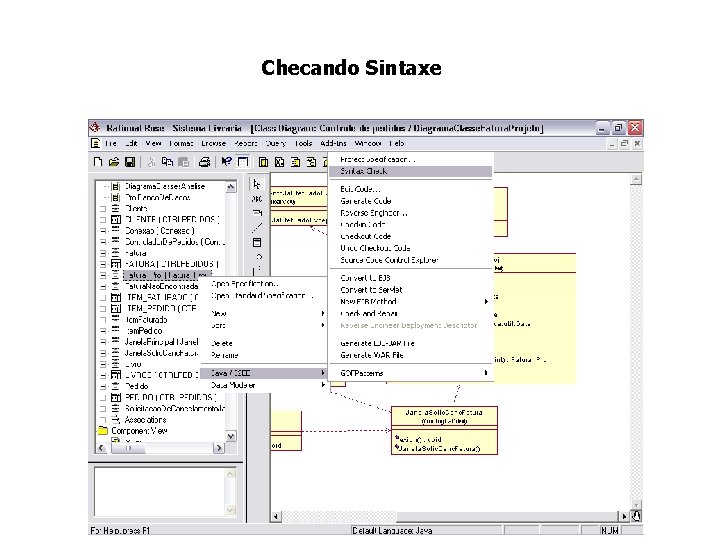Choose Generate WAR File option
Viewport: 720px width, 540px height.
[410, 355]
